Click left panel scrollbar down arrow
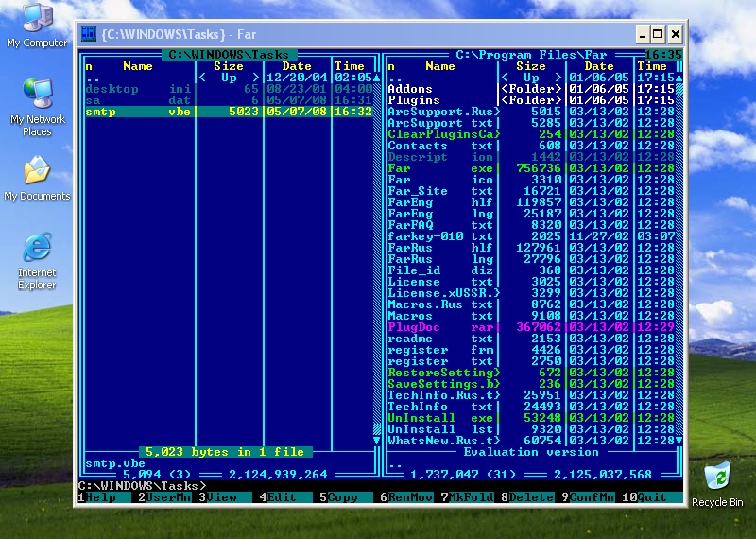Image resolution: width=756 pixels, height=539 pixels. click(x=377, y=441)
